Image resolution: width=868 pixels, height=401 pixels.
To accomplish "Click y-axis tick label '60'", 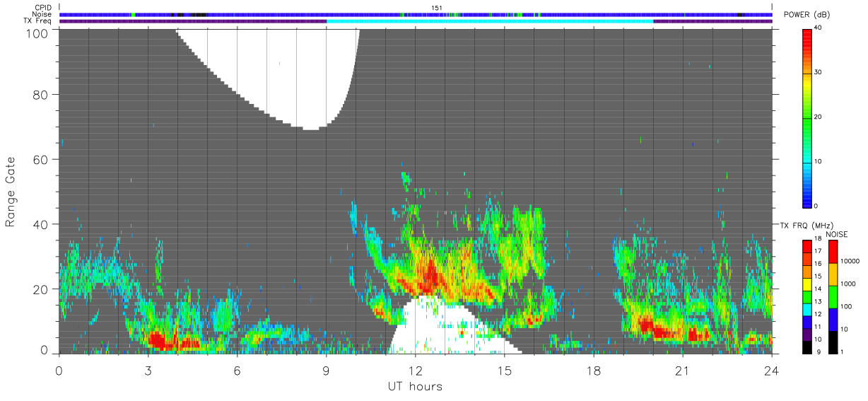I will click(x=40, y=159).
